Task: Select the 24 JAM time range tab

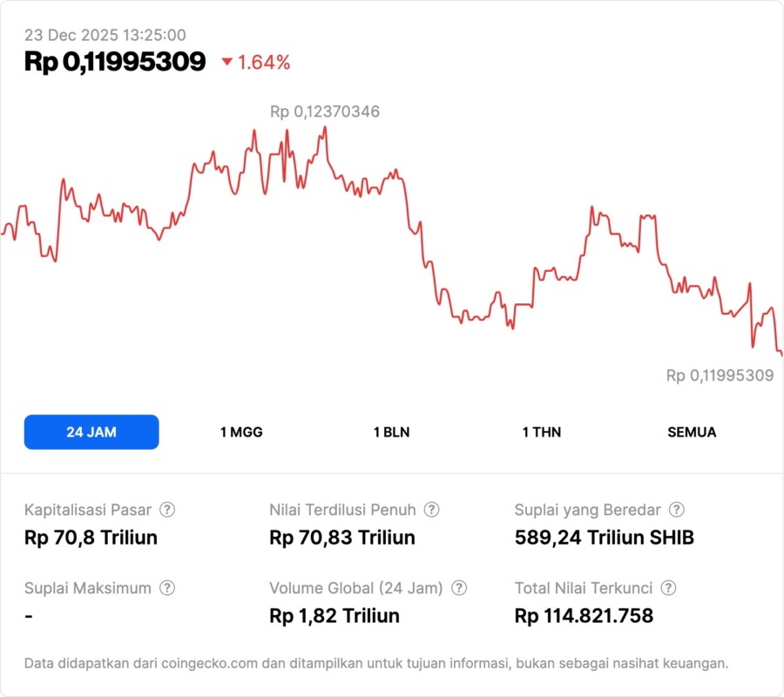Action: pos(91,432)
